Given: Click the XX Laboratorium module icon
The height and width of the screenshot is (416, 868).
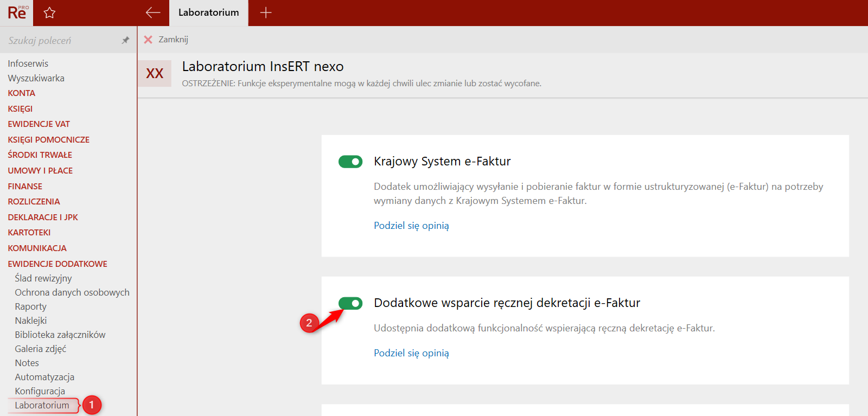Looking at the screenshot, I should [x=155, y=74].
